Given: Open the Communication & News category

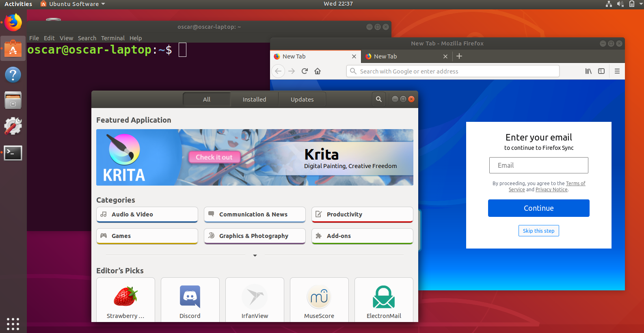Looking at the screenshot, I should pyautogui.click(x=255, y=214).
